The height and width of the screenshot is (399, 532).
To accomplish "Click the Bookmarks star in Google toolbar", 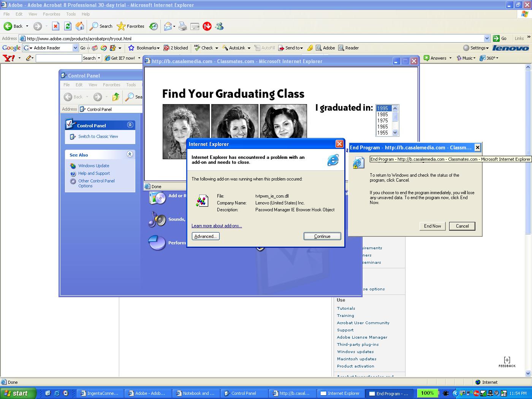I will point(131,48).
